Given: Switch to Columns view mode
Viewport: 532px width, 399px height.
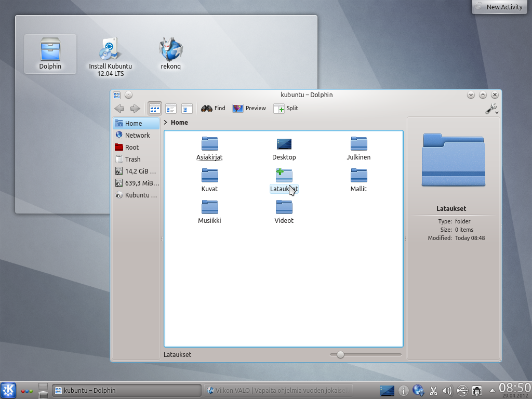Looking at the screenshot, I should [187, 109].
